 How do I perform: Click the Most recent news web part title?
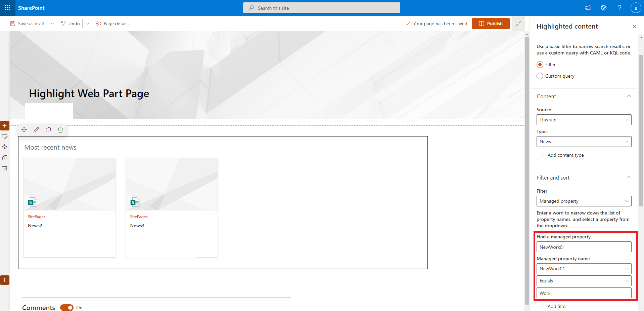point(50,147)
